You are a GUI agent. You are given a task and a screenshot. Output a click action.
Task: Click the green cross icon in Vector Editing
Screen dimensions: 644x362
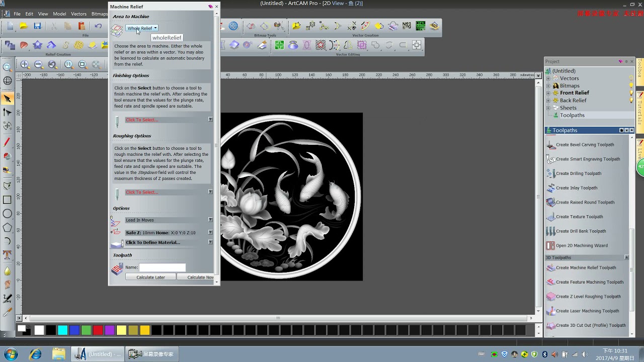click(279, 45)
